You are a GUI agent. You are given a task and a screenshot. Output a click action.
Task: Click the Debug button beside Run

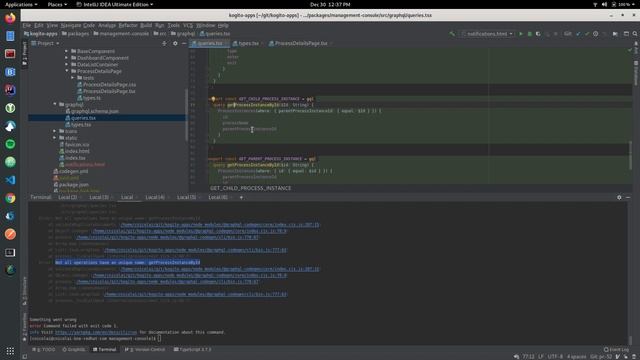point(529,34)
